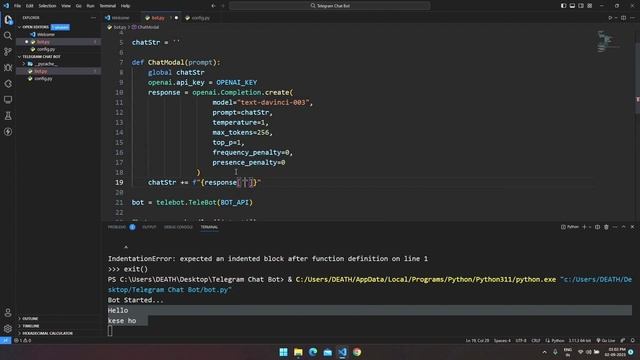Show errors and warnings count in status bar
Image resolution: width=640 pixels, height=360 pixels.
[23, 340]
